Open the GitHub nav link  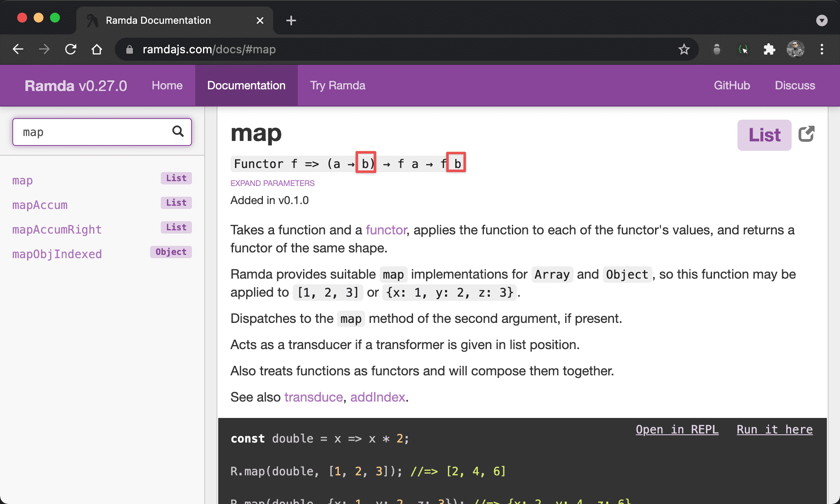(x=732, y=86)
